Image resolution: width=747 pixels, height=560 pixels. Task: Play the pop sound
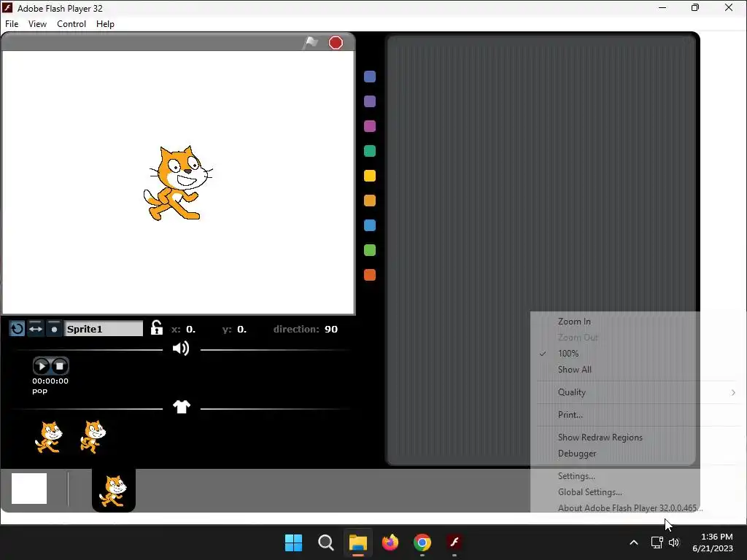click(x=42, y=366)
